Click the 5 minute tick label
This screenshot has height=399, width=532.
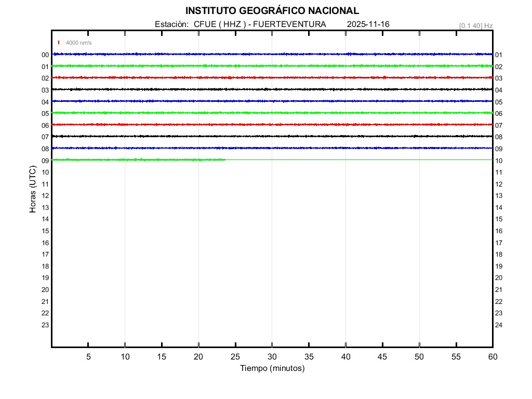click(88, 357)
